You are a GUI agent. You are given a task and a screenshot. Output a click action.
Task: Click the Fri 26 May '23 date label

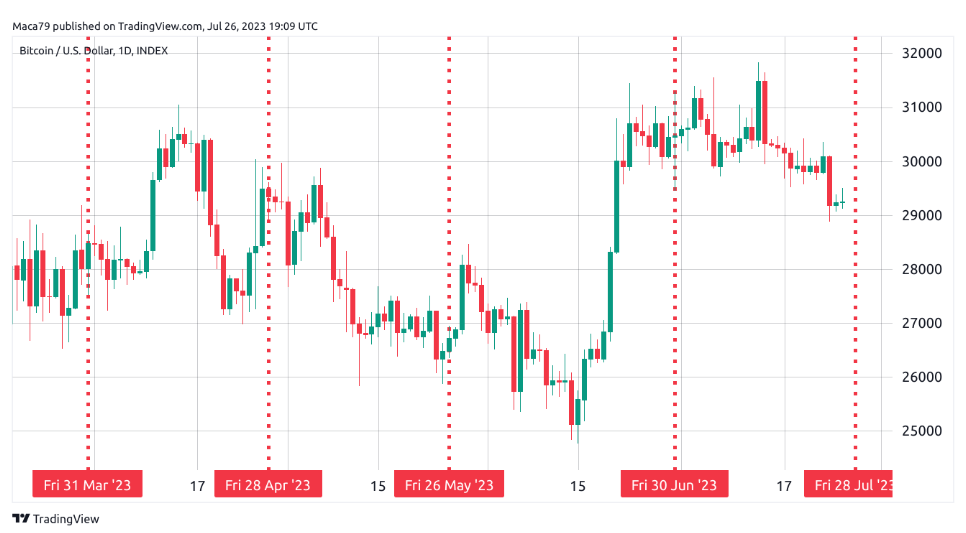click(449, 485)
